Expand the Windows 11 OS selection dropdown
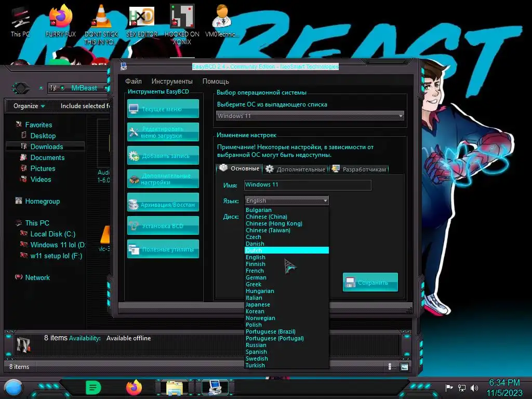Image resolution: width=532 pixels, height=399 pixels. (310, 116)
